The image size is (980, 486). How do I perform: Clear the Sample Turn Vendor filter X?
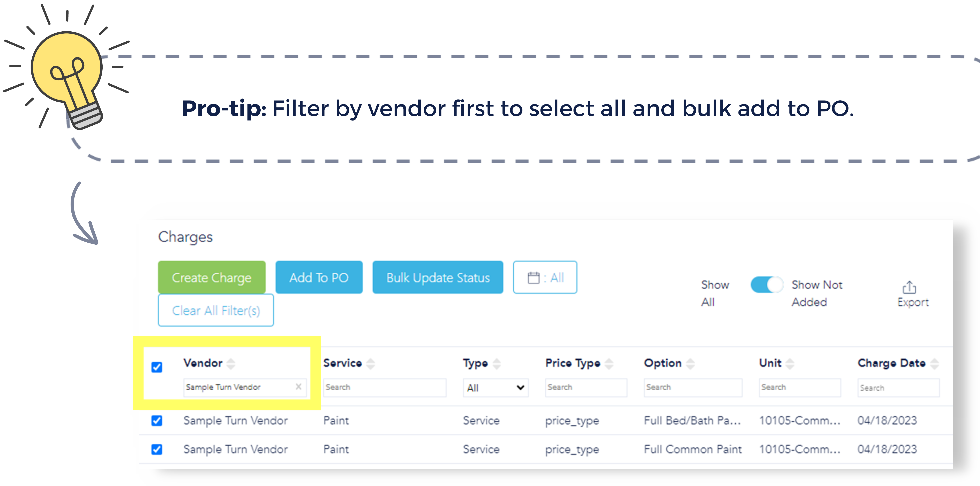[x=299, y=387]
